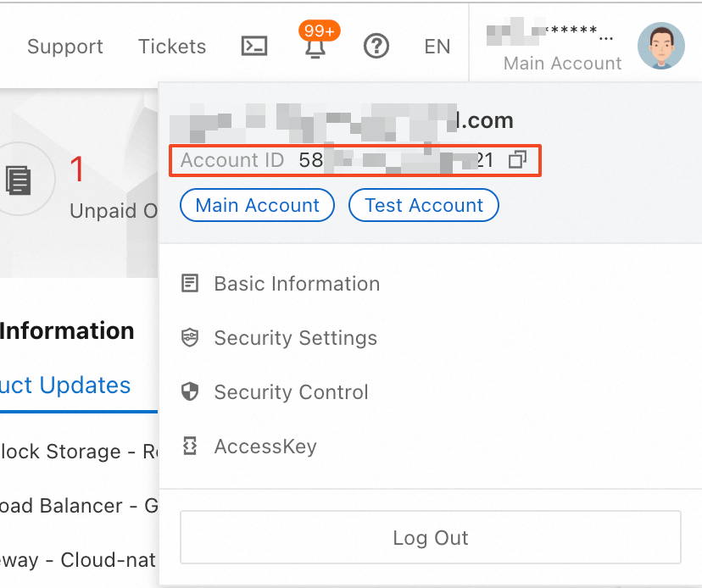Click the AccessKey icon

(190, 447)
